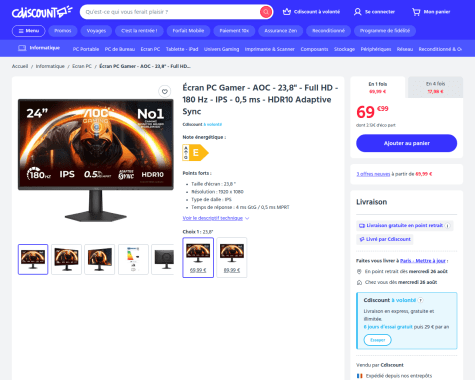This screenshot has height=380, width=475.
Task: Open C'est la rentrée ! pill
Action: click(x=139, y=31)
